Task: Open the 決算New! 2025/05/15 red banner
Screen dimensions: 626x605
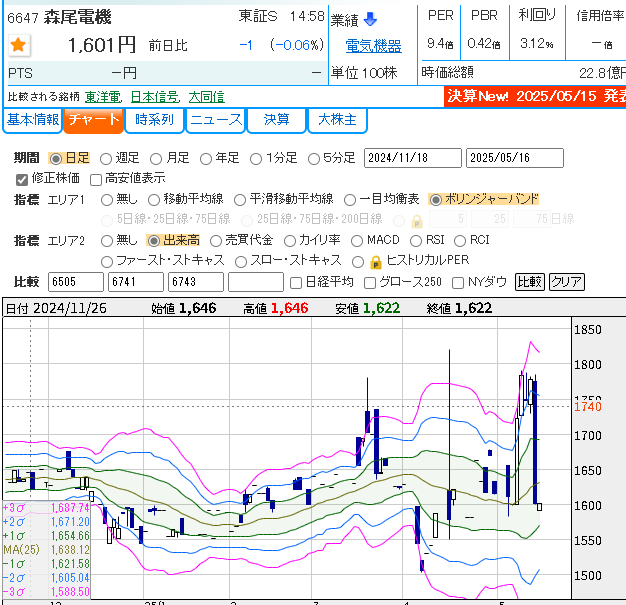Action: (x=535, y=97)
